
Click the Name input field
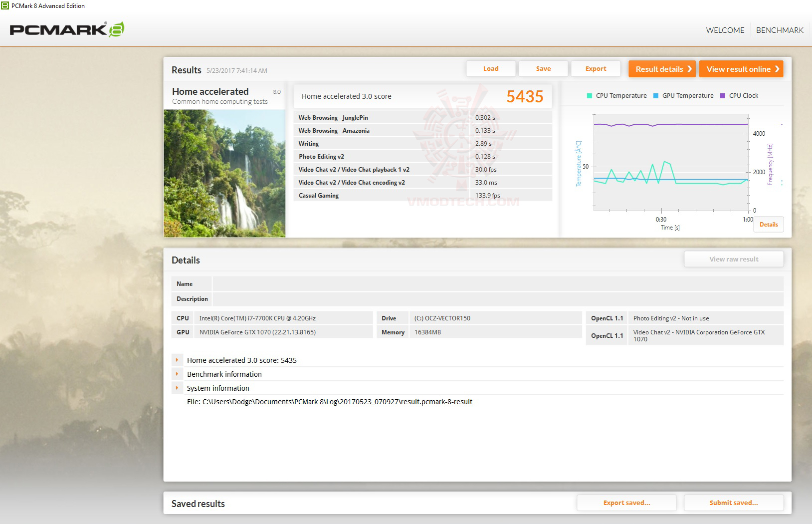pyautogui.click(x=498, y=284)
